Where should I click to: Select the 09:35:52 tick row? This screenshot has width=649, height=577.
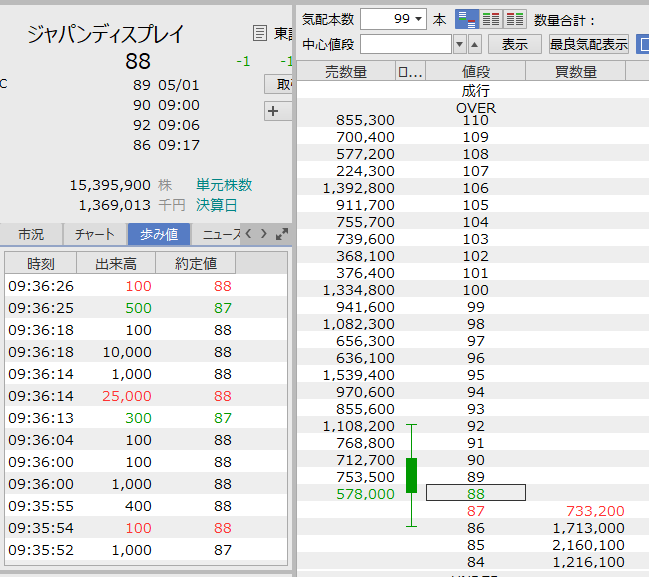[x=146, y=550]
